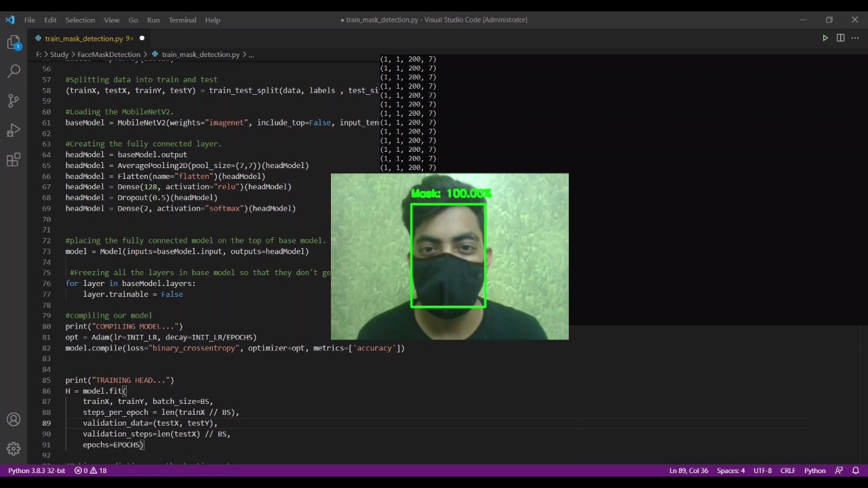The width and height of the screenshot is (868, 488).
Task: Open the Search view icon
Action: (14, 70)
